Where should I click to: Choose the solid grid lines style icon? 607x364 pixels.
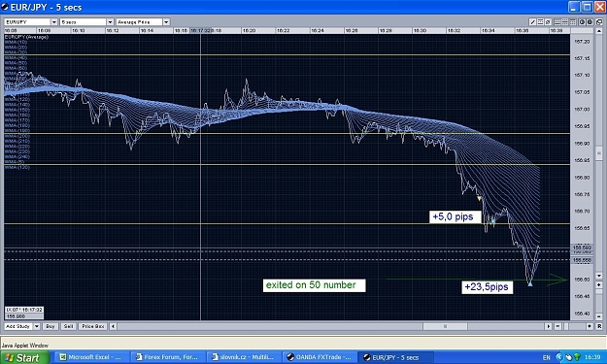coord(557,22)
